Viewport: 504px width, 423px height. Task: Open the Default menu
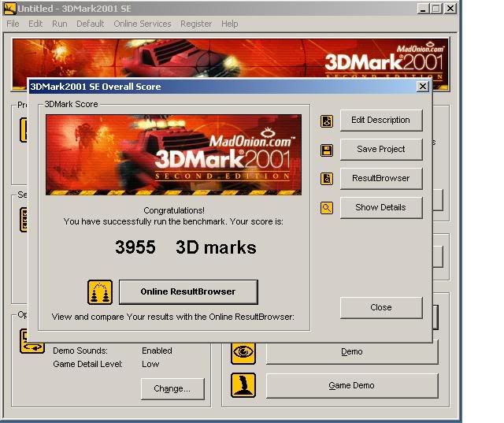(91, 24)
